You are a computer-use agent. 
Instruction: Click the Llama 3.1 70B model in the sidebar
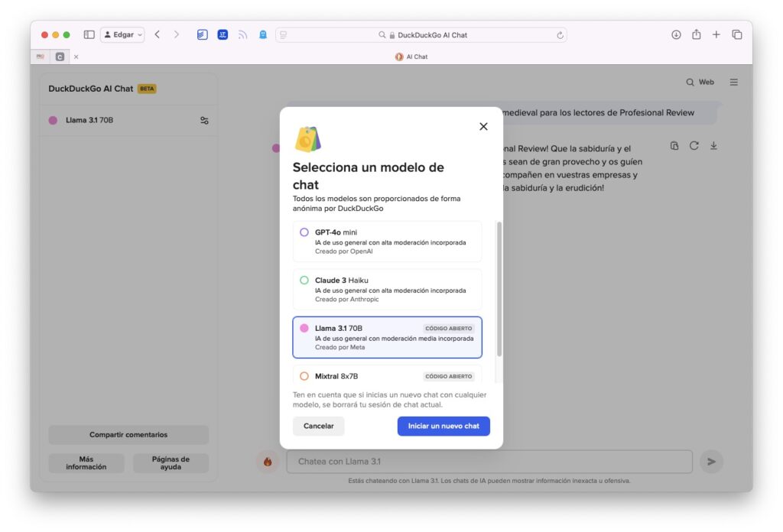(x=128, y=120)
